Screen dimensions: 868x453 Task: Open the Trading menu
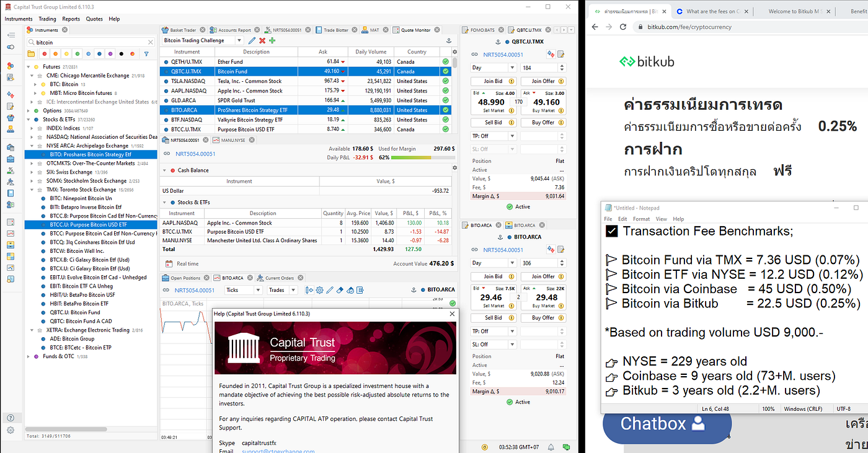(x=47, y=19)
